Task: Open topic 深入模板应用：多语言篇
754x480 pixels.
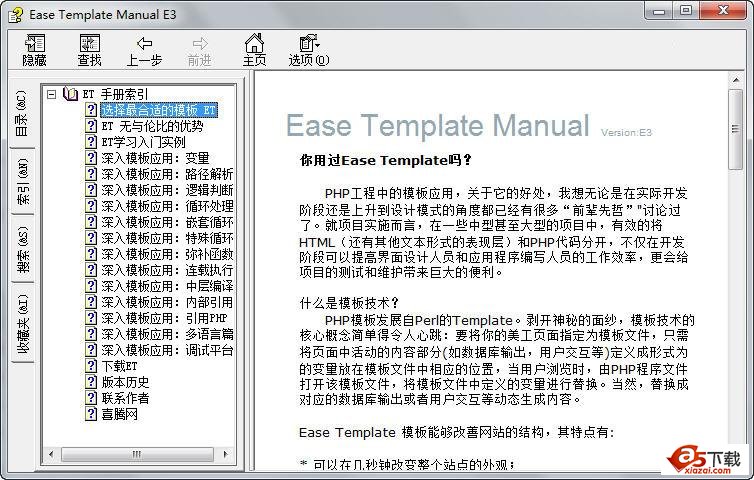Action: coord(167,334)
